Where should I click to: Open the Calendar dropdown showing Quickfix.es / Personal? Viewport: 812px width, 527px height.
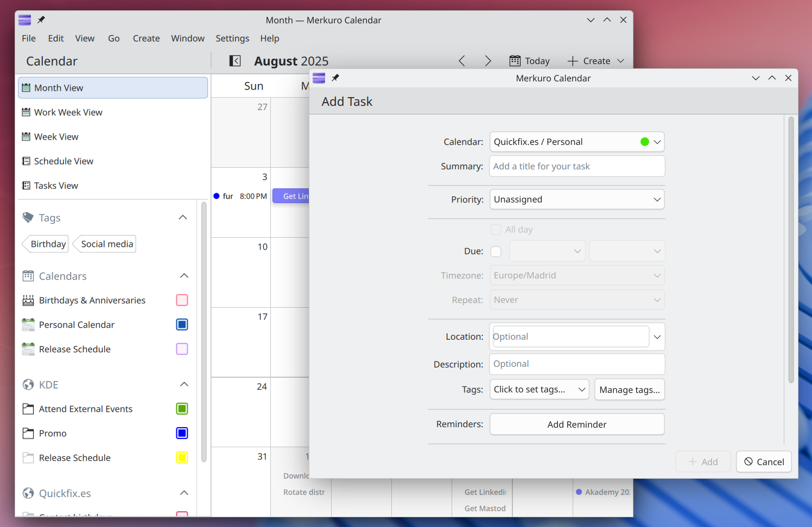point(577,142)
